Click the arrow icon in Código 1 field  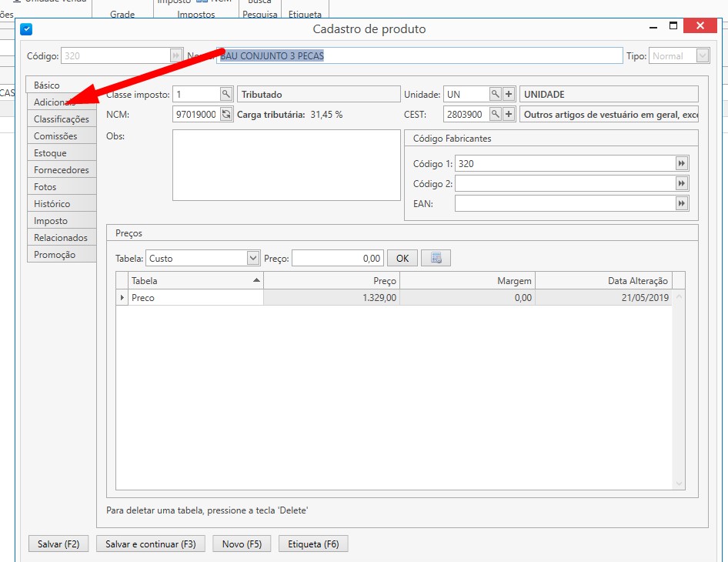coord(681,163)
